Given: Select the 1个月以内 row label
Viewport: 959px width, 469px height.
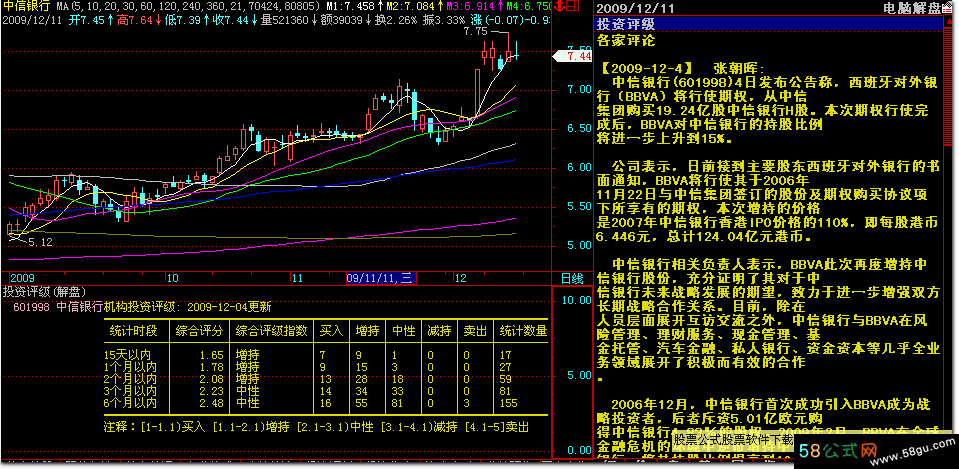Looking at the screenshot, I should [x=130, y=367].
